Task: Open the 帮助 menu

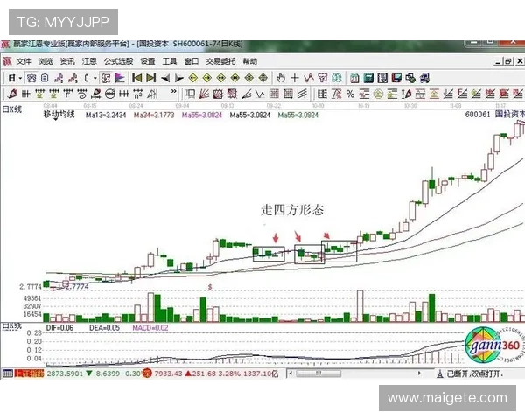Action: click(249, 61)
